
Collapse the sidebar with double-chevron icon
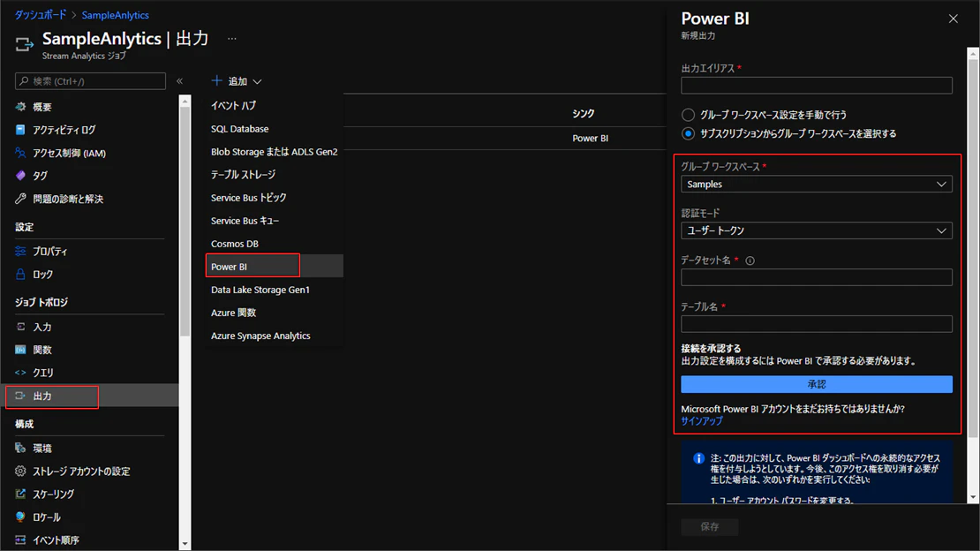click(x=179, y=81)
